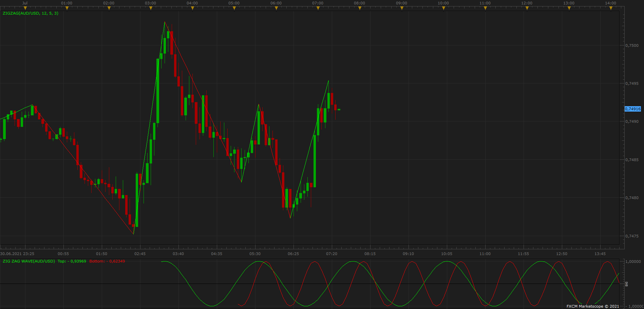
Task: Click the 12:50 time axis label
Action: (x=562, y=254)
